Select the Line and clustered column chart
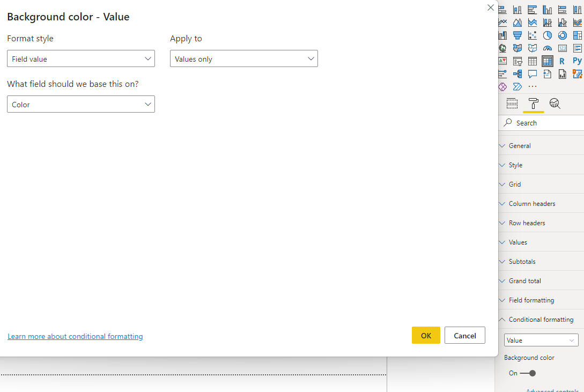Viewport: 584px width, 392px height. [563, 23]
